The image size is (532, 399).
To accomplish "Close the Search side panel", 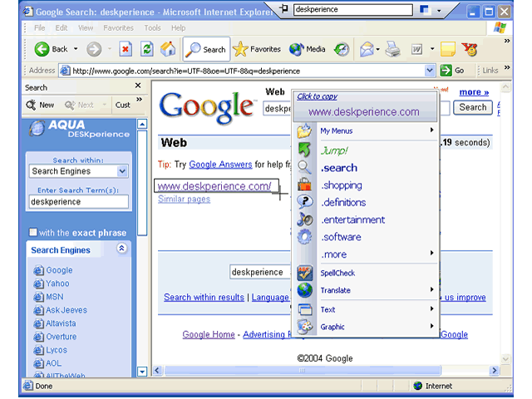I will (138, 86).
